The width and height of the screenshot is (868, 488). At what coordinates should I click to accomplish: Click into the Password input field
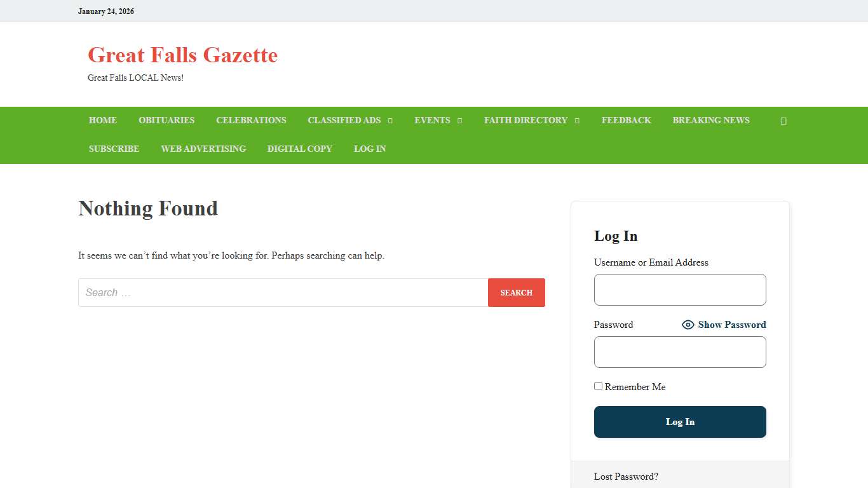(680, 352)
